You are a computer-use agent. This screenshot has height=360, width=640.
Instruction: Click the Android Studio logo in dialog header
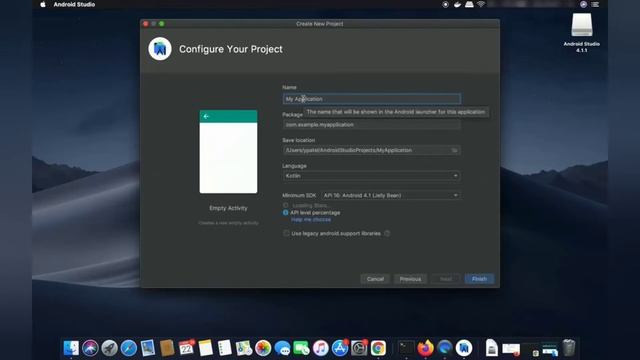point(160,49)
